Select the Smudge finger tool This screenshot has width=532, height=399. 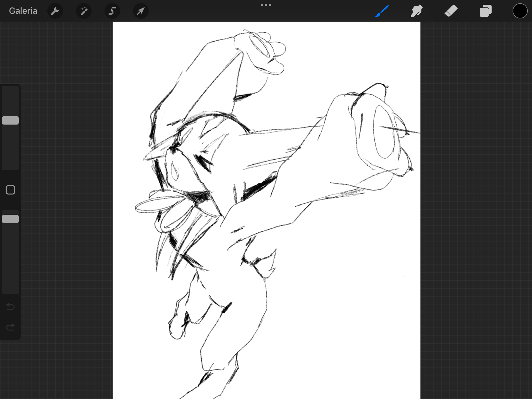[x=417, y=11]
